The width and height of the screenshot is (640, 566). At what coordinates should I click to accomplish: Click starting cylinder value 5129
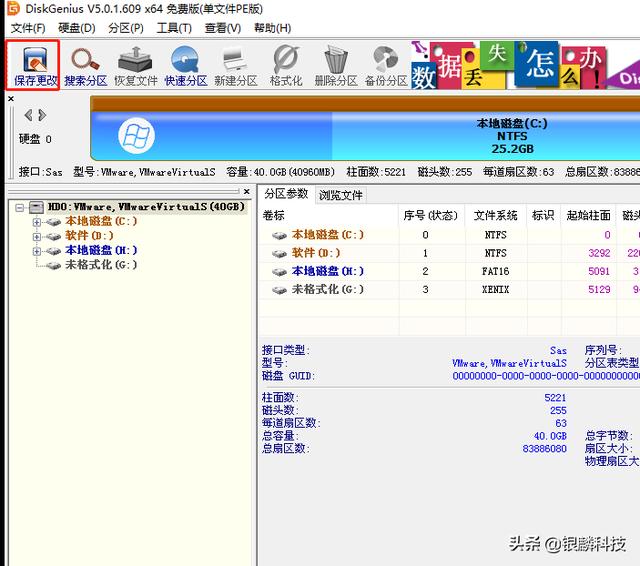[599, 289]
